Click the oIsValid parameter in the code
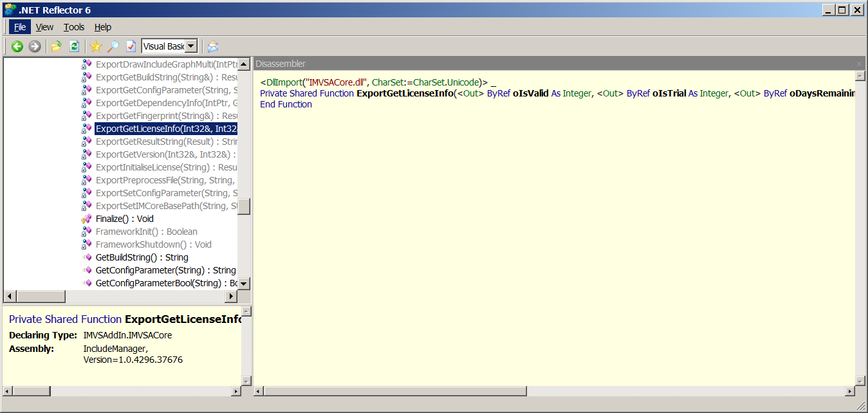 click(531, 93)
